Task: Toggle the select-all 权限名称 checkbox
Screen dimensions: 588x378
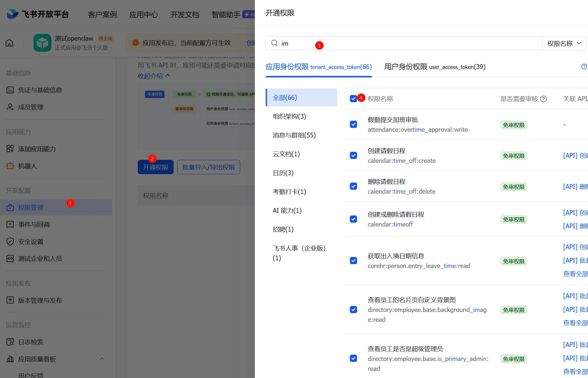Action: click(353, 99)
